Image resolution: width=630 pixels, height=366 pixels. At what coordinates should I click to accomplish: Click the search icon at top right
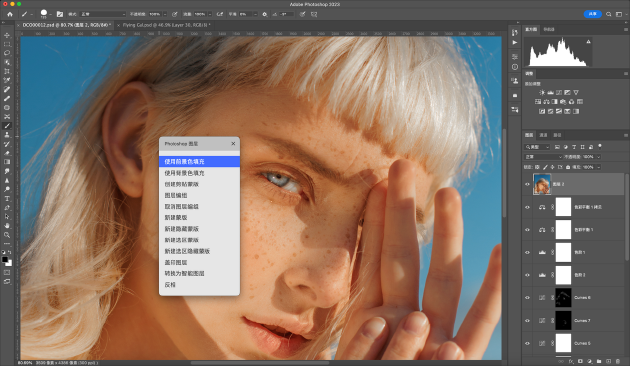click(x=609, y=14)
